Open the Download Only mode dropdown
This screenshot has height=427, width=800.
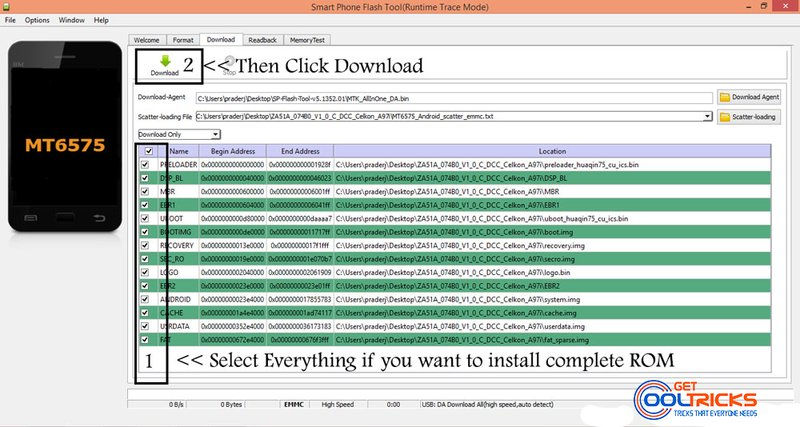click(x=179, y=134)
